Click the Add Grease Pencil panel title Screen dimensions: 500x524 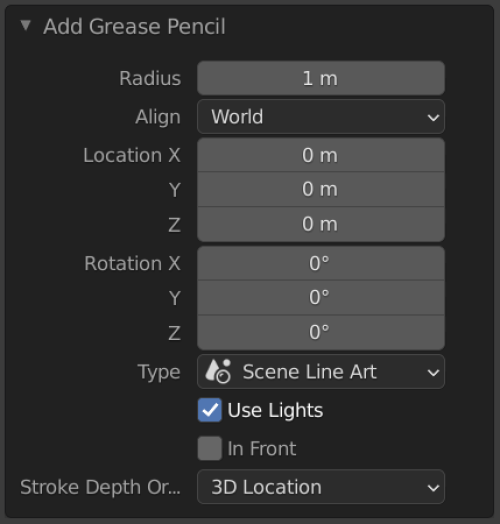134,26
